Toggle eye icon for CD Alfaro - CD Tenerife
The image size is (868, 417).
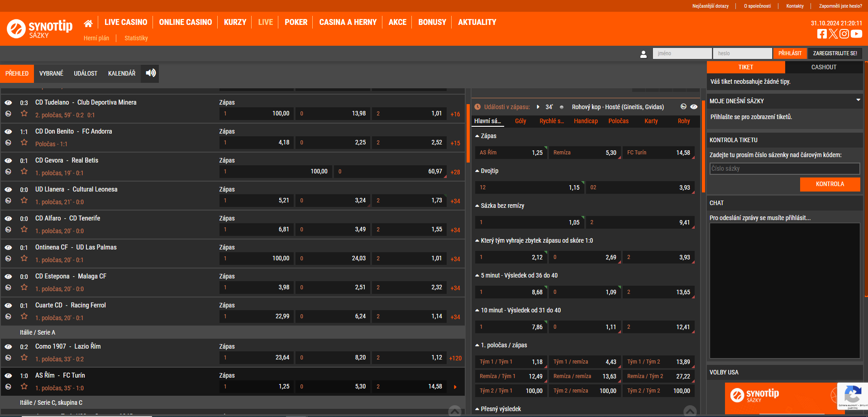pyautogui.click(x=8, y=219)
